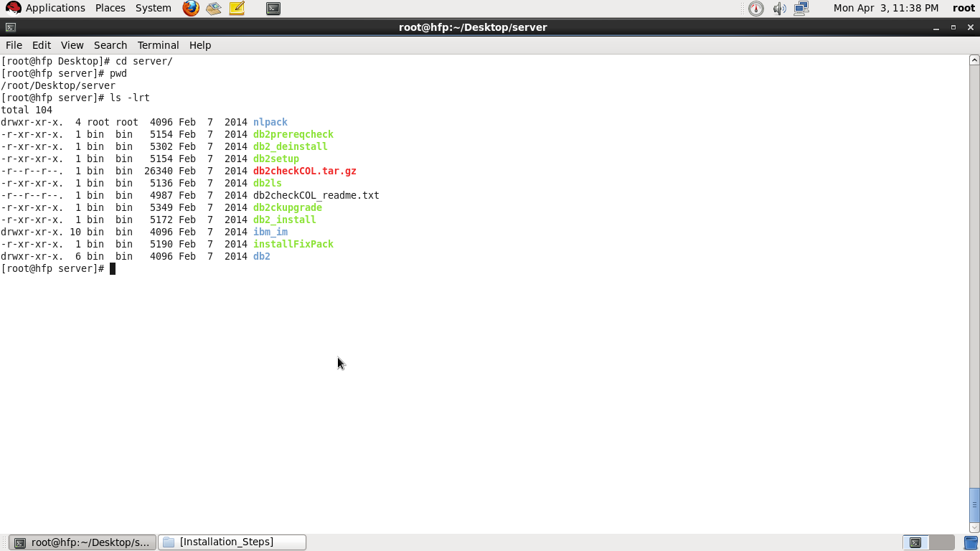
Task: Click the root user label
Action: pyautogui.click(x=963, y=8)
